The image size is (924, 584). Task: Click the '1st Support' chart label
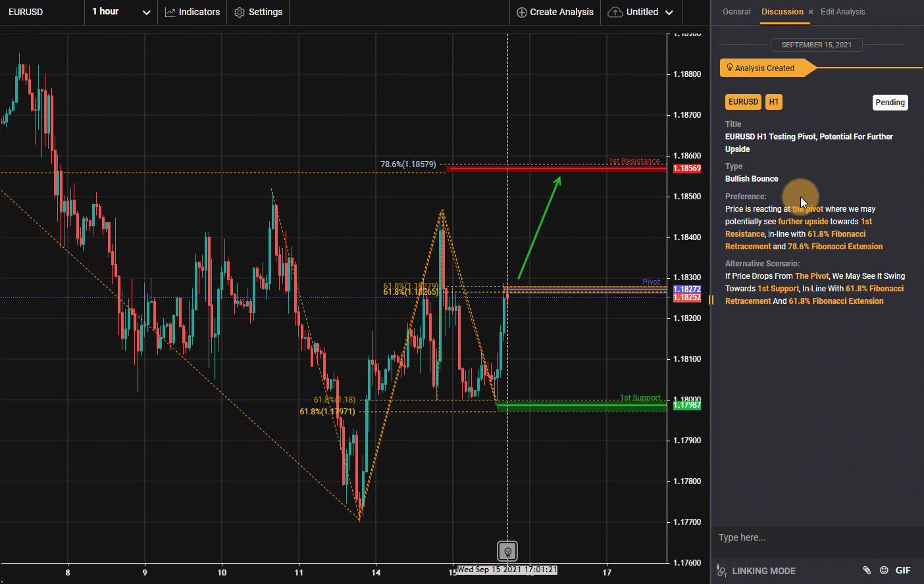[640, 398]
